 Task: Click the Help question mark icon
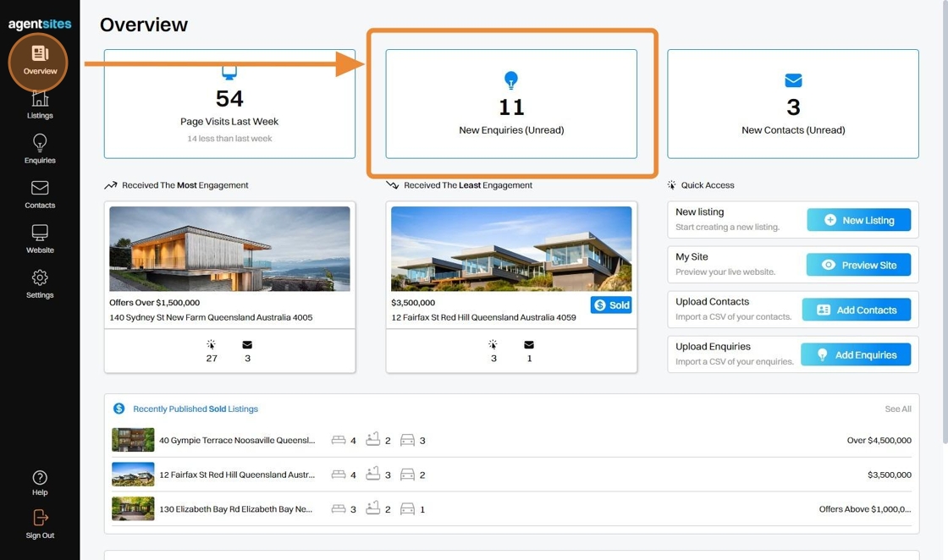[40, 477]
